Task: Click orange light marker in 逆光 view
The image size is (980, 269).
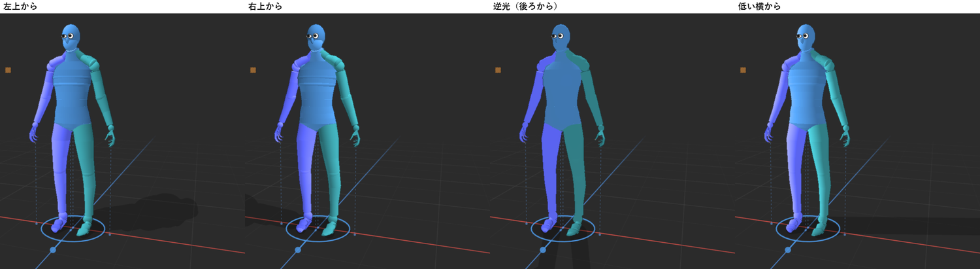Action: (498, 69)
